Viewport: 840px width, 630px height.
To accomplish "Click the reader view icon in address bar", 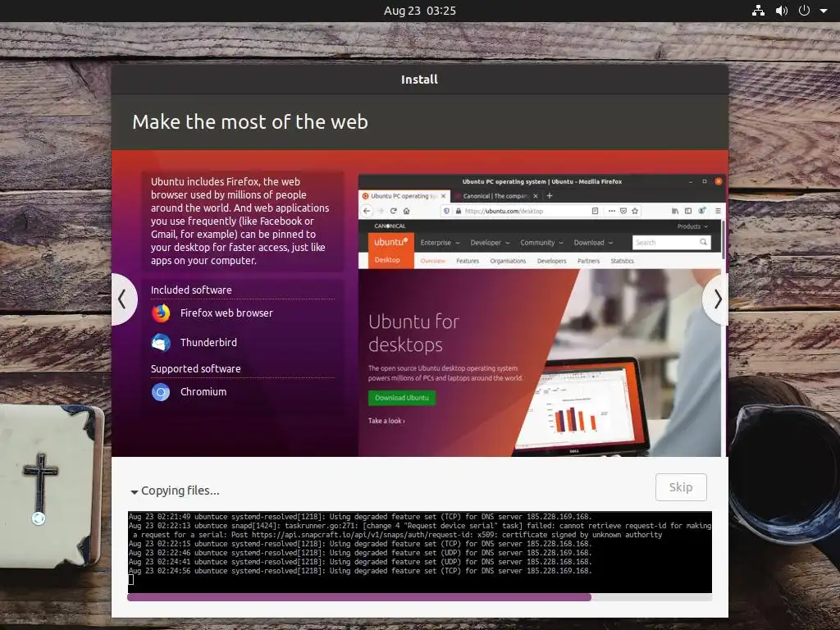I will tap(595, 211).
